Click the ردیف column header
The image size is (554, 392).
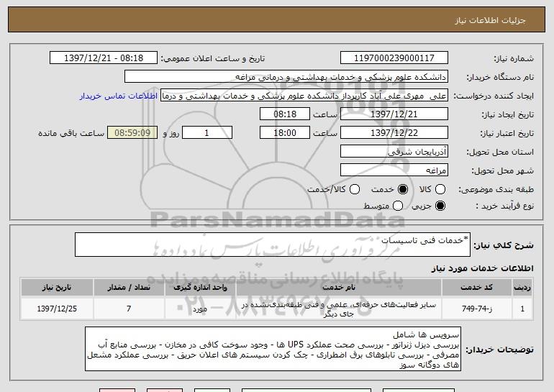click(522, 288)
